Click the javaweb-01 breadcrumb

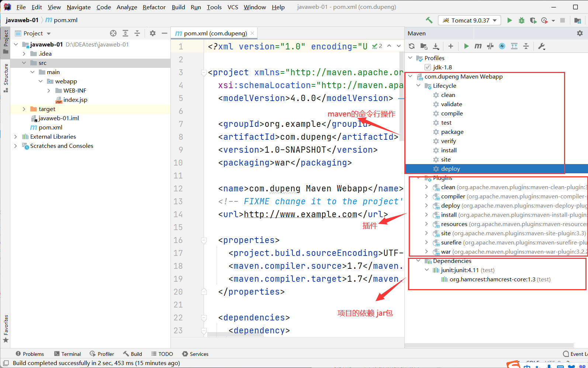22,20
